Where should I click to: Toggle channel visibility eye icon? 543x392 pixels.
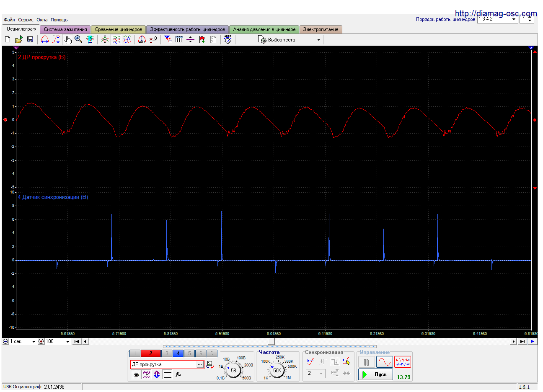tap(136, 375)
